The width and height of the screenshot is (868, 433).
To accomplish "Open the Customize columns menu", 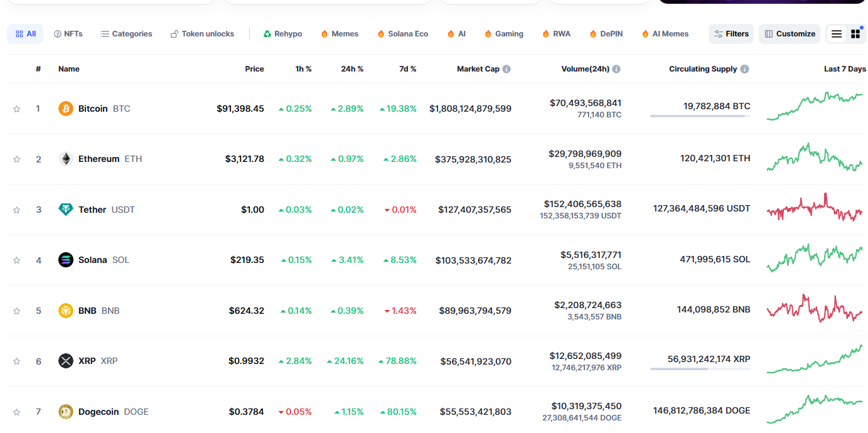I will coord(790,34).
